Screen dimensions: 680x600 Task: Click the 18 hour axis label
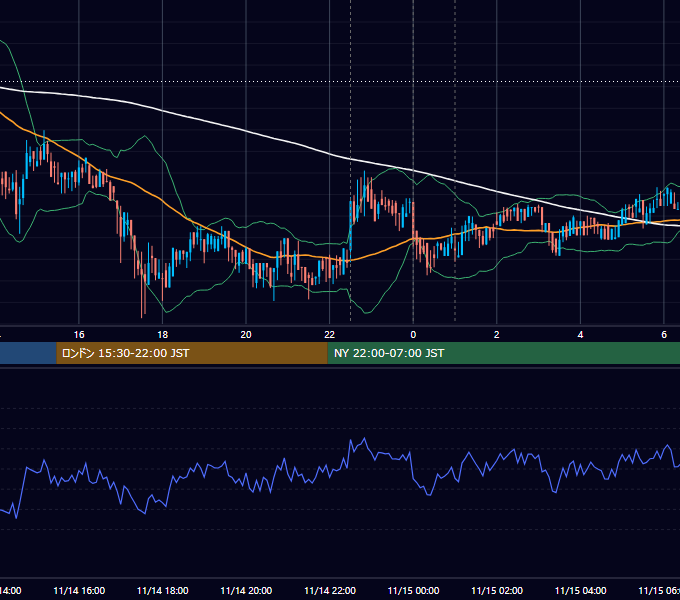pyautogui.click(x=162, y=335)
